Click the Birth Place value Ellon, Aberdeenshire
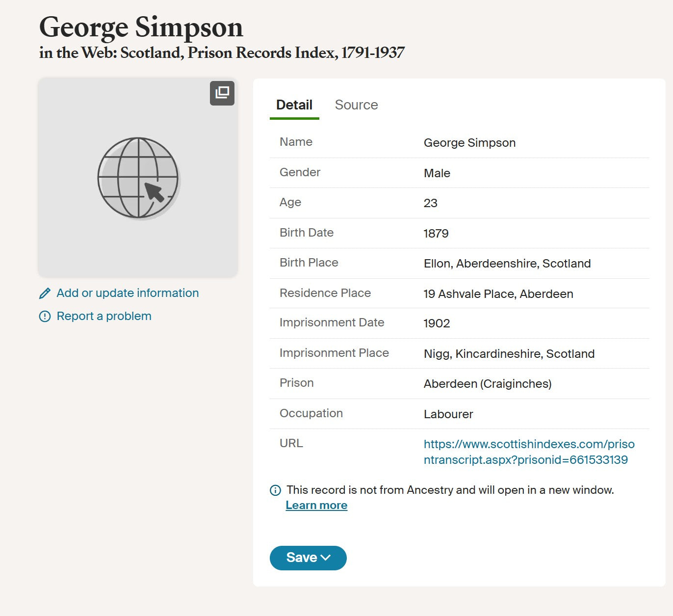 point(507,264)
